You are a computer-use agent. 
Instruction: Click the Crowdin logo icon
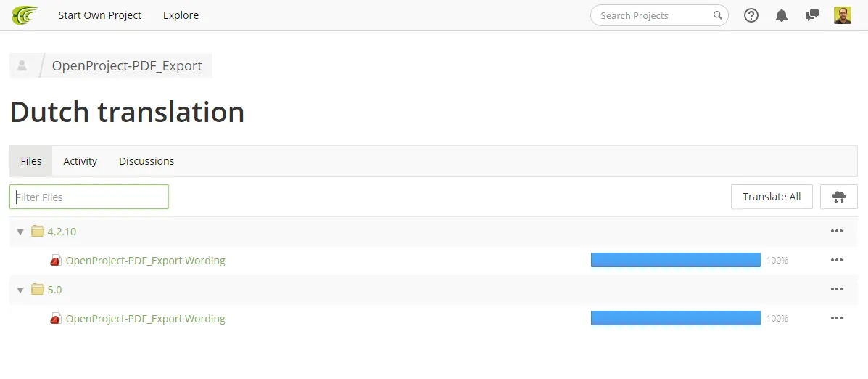click(x=25, y=15)
